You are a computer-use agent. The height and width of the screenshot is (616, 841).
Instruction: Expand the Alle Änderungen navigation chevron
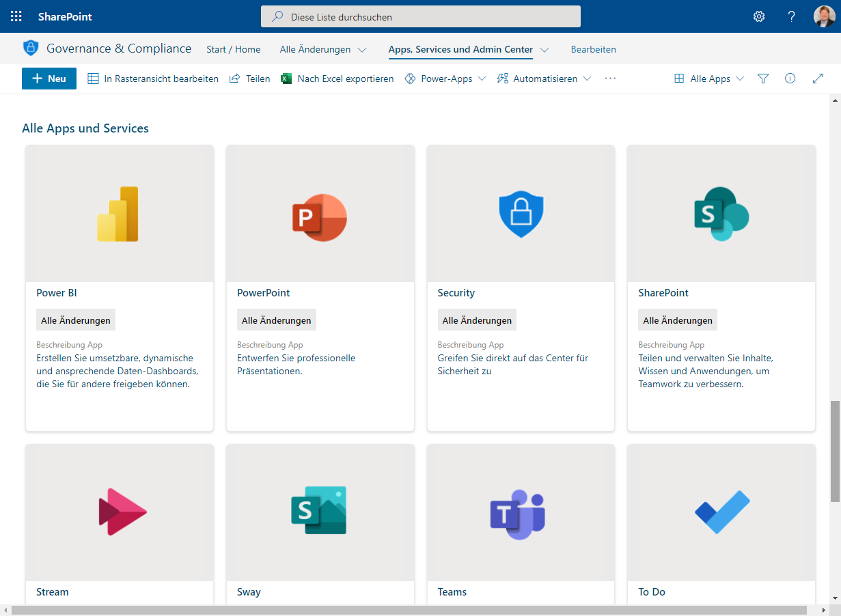pos(362,50)
